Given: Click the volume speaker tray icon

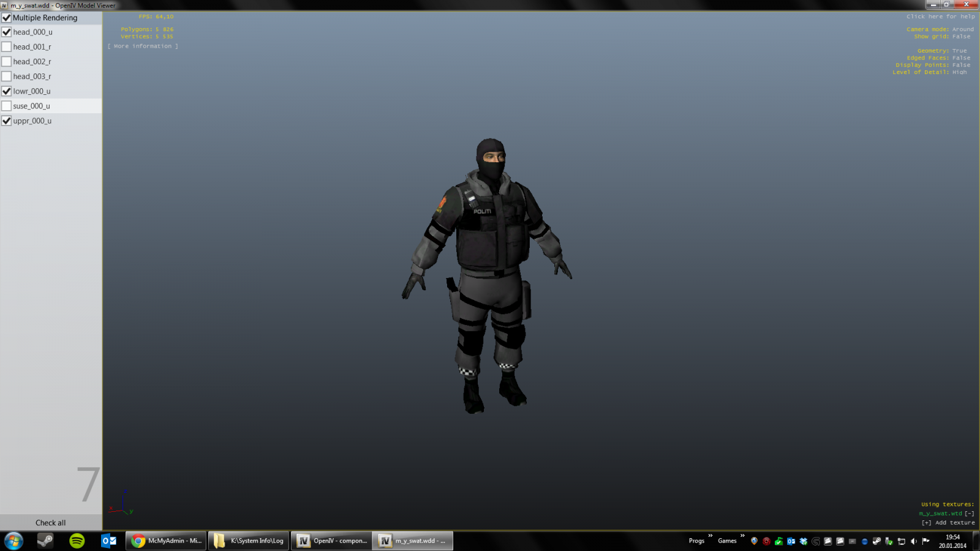Looking at the screenshot, I should pos(914,541).
